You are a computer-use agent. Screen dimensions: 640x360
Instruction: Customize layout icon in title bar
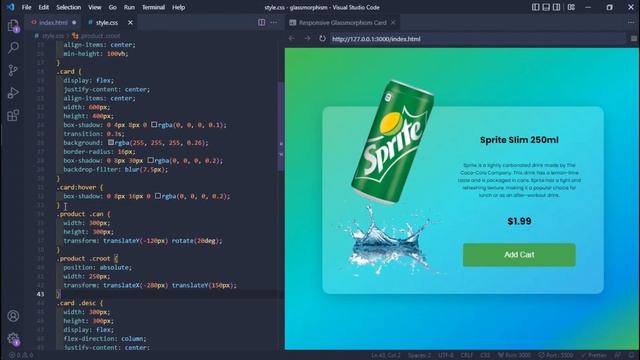571,7
